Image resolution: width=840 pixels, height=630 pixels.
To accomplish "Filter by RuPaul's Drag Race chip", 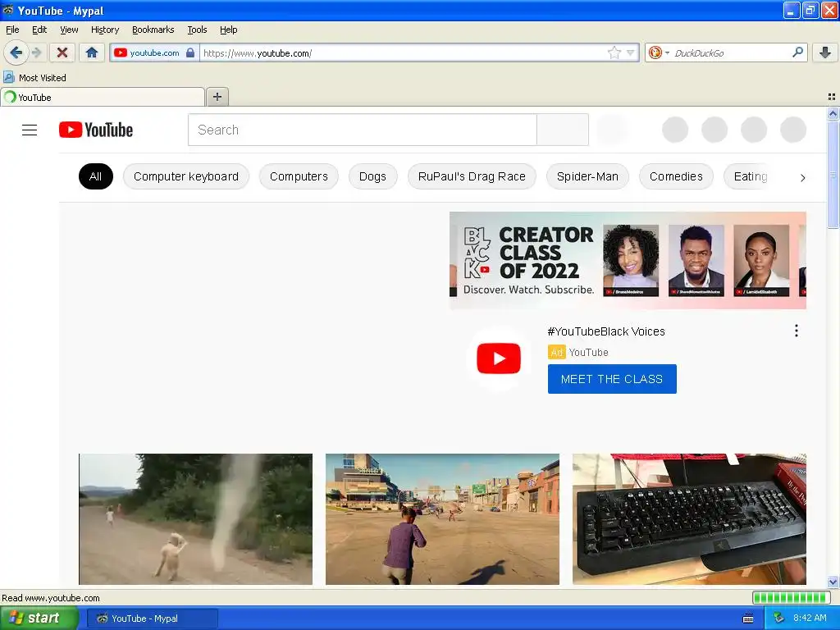I will pos(472,176).
